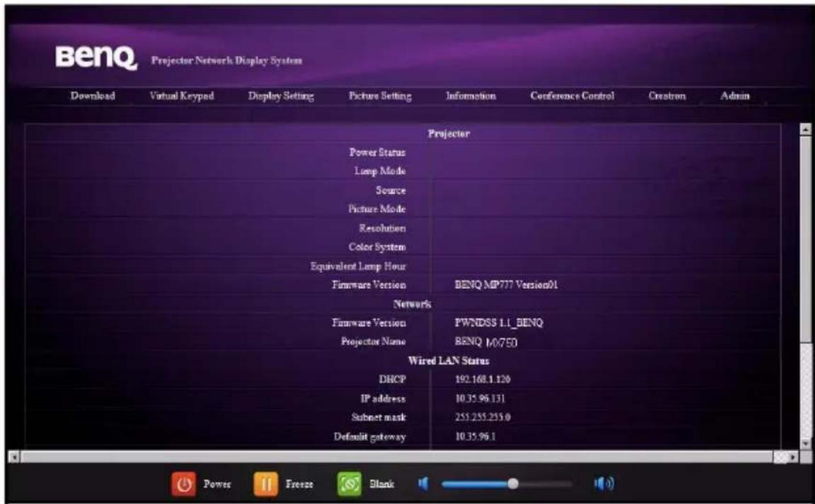Screen dimensions: 815x504
Task: Open the Virtual Keypad tab
Action: tap(181, 96)
